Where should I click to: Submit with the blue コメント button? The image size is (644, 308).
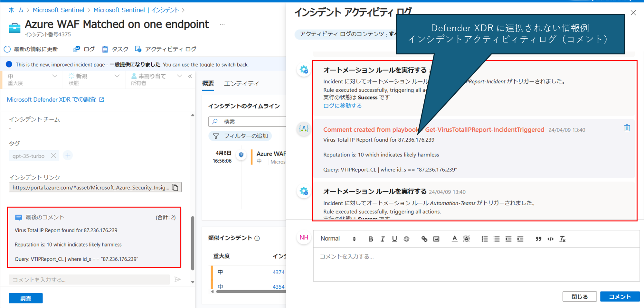point(620,297)
